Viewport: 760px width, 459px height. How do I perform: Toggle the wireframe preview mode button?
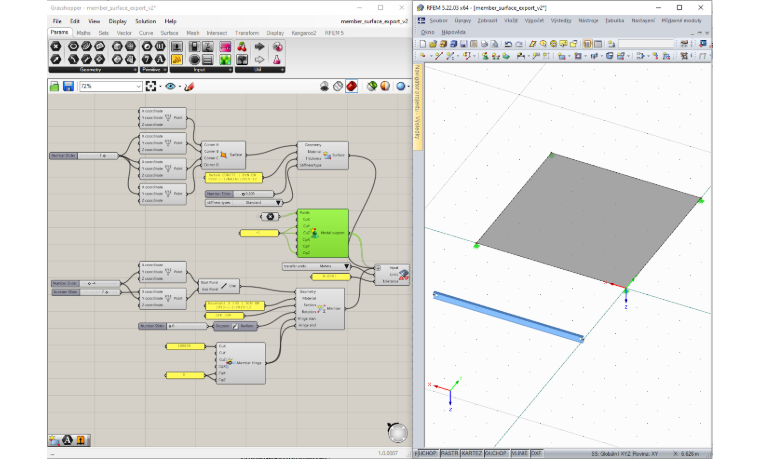click(338, 86)
